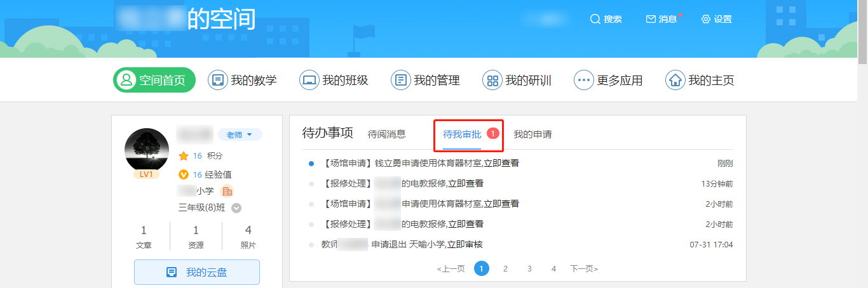The image size is (868, 288).
Task: Click the 我的班级 nav icon
Action: pyautogui.click(x=309, y=81)
